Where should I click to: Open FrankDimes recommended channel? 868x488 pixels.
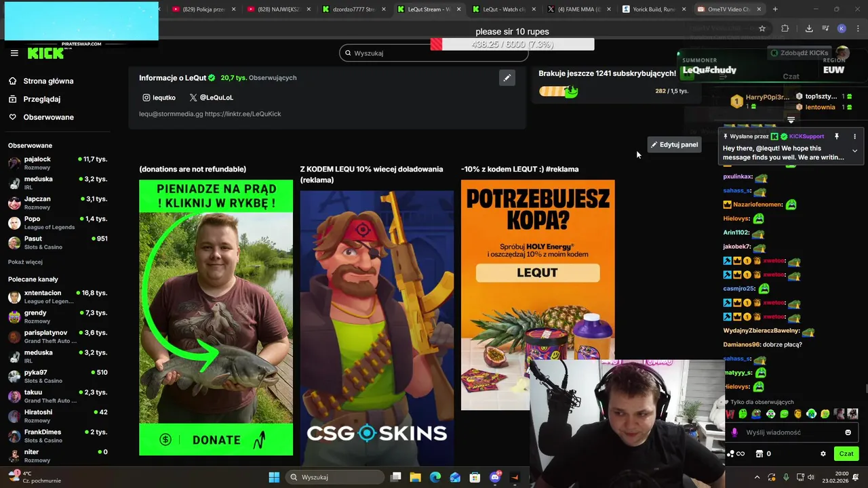[58, 436]
